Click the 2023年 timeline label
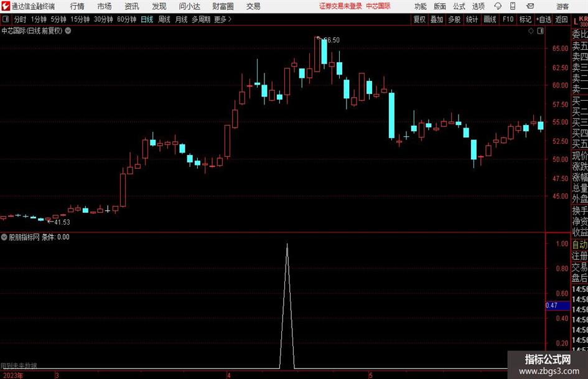The width and height of the screenshot is (588, 379). [12, 375]
